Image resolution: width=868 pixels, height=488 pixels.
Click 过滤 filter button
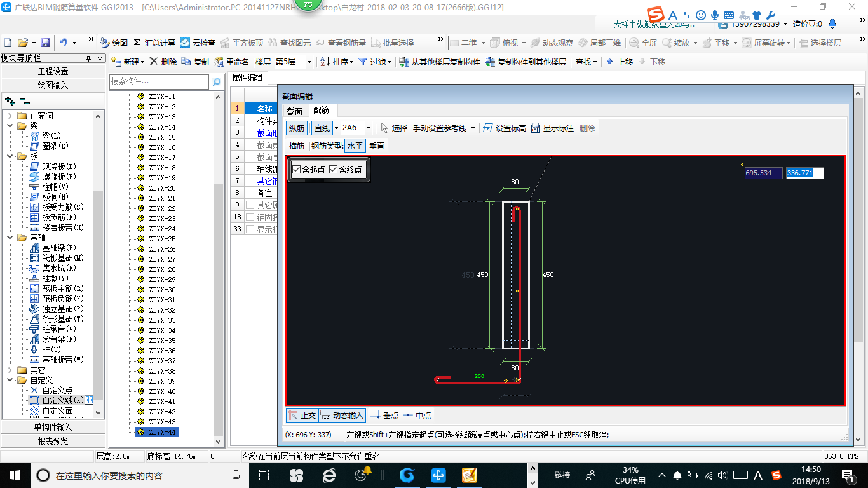374,62
